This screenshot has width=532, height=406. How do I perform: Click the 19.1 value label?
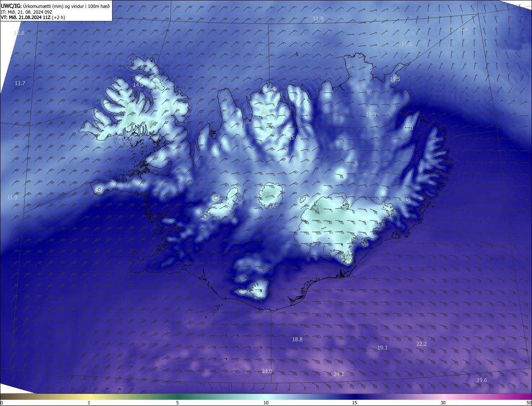[x=382, y=348]
